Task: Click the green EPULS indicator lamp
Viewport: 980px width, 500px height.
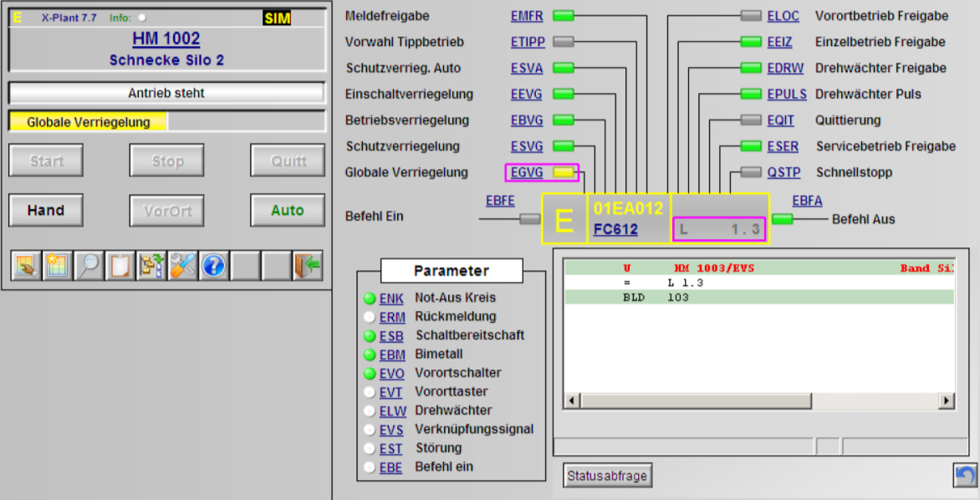Action: 751,94
